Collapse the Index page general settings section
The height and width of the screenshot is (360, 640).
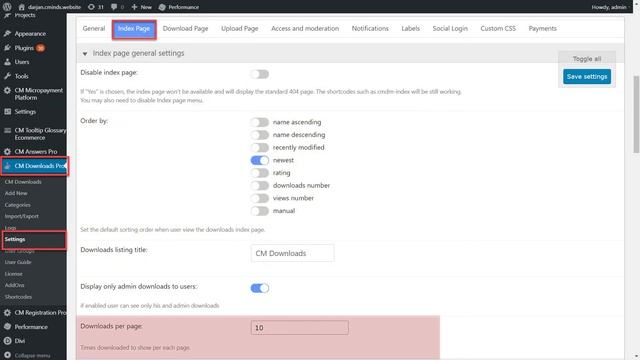point(85,53)
